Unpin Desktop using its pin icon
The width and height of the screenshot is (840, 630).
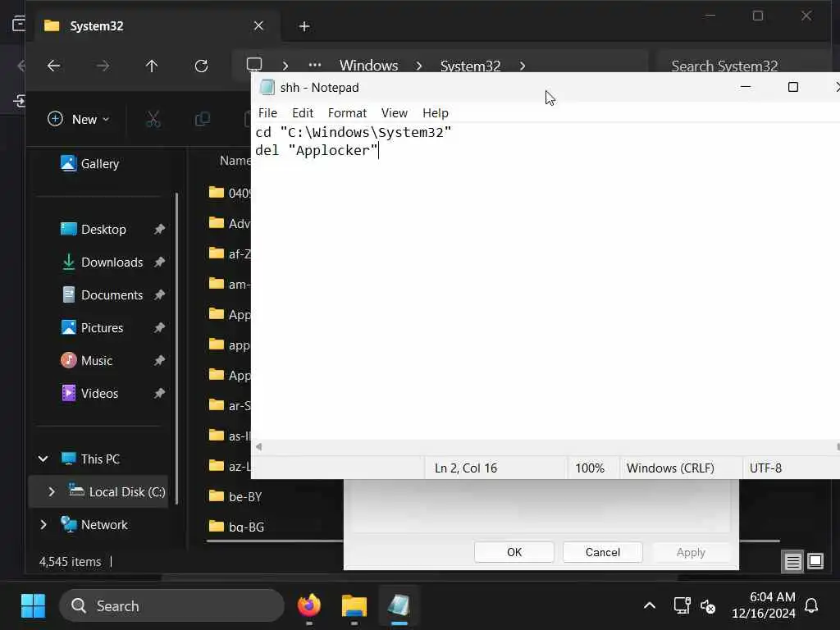coord(159,230)
